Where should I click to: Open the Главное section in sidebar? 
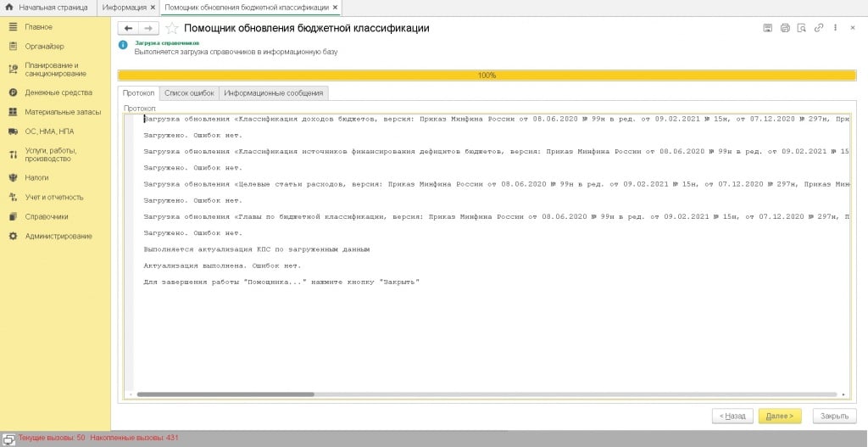38,26
